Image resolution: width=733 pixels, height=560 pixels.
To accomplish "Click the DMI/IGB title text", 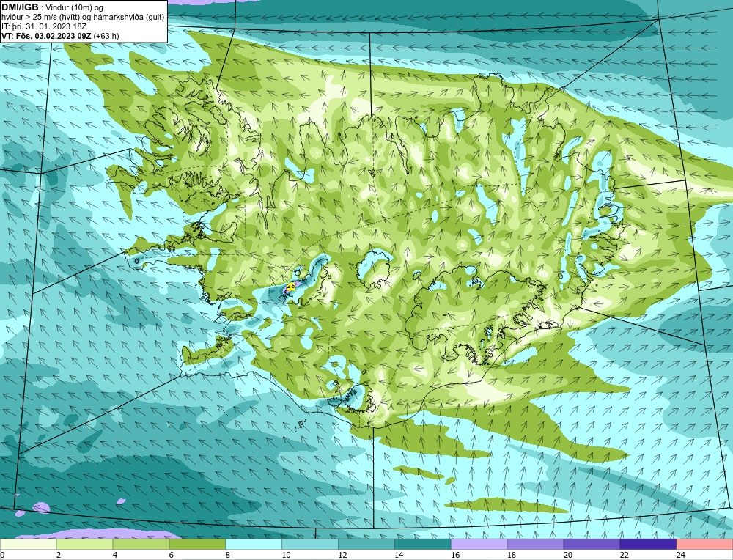I will (x=20, y=7).
